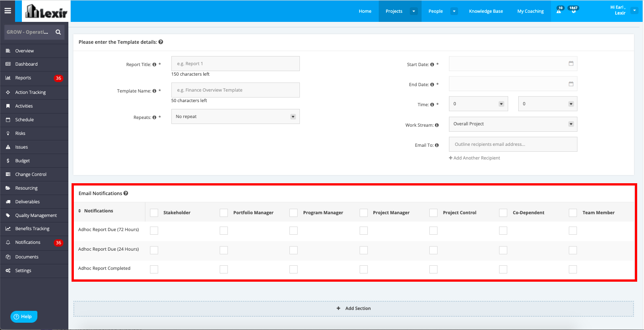Click the info icon next to Email To
The image size is (644, 330).
(x=437, y=145)
